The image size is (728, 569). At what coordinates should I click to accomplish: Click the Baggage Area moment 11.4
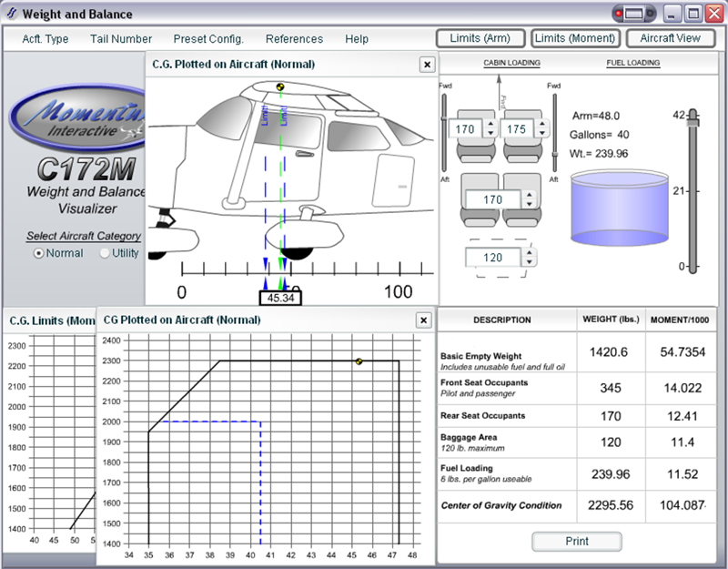point(682,442)
